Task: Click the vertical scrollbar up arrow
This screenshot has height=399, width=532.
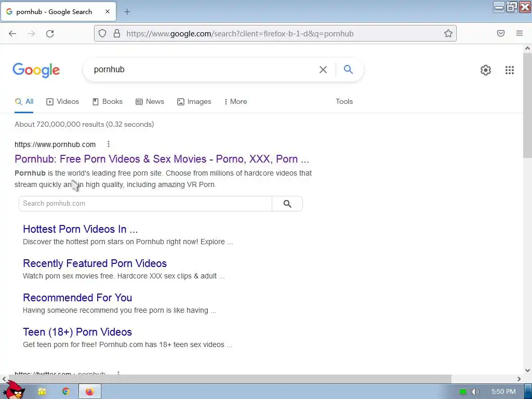Action: [x=527, y=48]
